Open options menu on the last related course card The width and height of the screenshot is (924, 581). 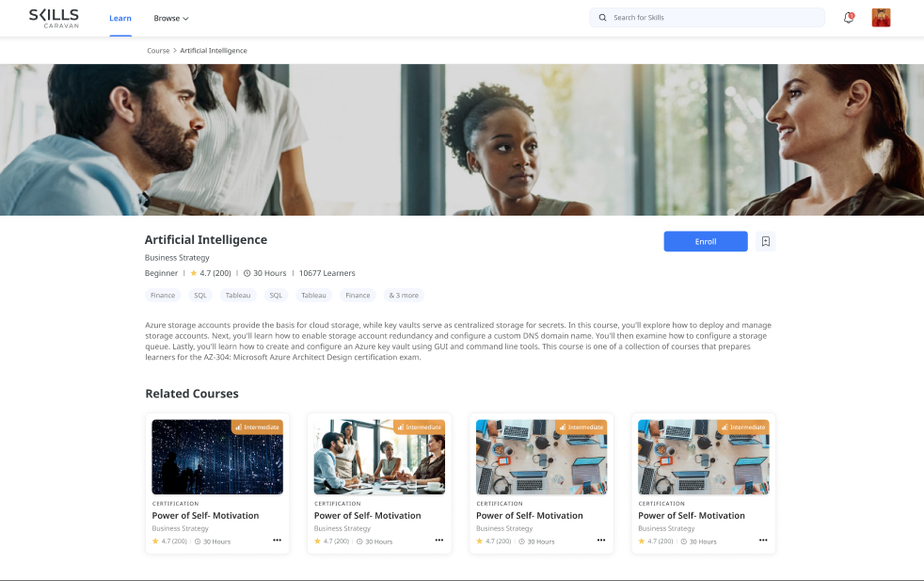click(764, 540)
